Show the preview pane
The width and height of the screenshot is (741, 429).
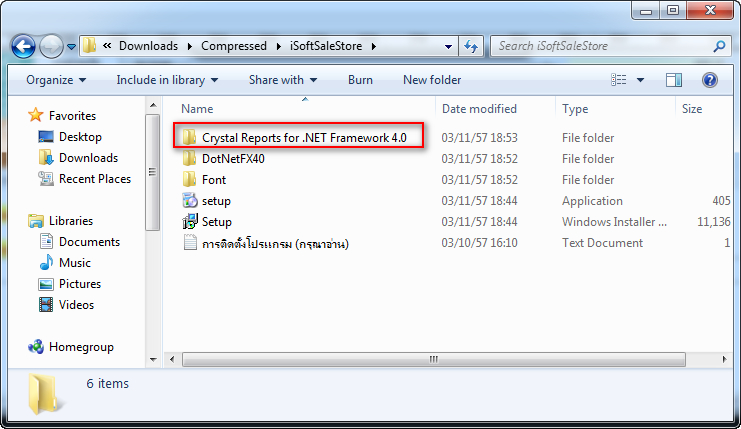[674, 80]
